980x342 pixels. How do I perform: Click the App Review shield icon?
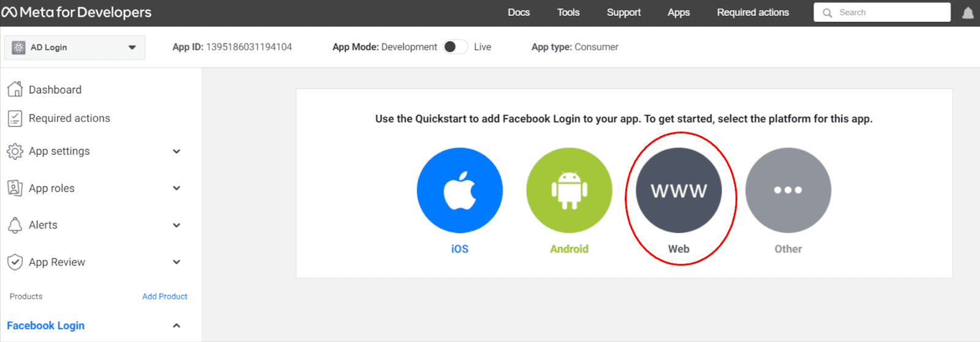point(15,262)
